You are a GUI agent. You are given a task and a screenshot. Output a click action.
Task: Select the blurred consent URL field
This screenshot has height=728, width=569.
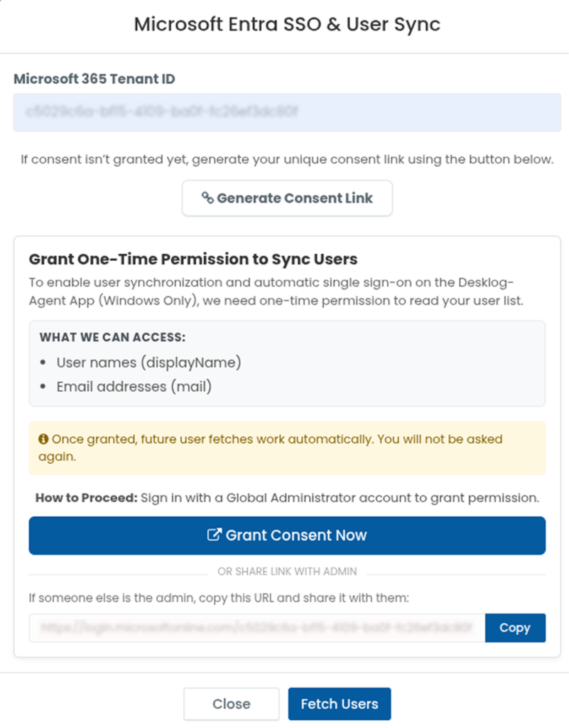[257, 628]
